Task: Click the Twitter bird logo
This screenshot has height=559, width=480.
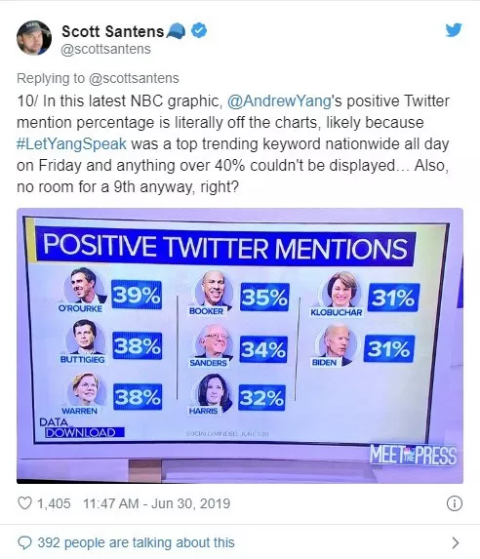Action: pos(454,30)
